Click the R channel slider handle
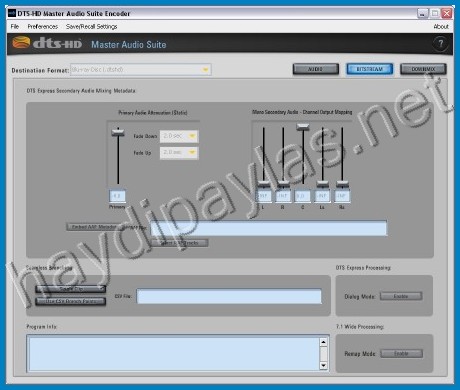460x390 pixels. tap(283, 184)
